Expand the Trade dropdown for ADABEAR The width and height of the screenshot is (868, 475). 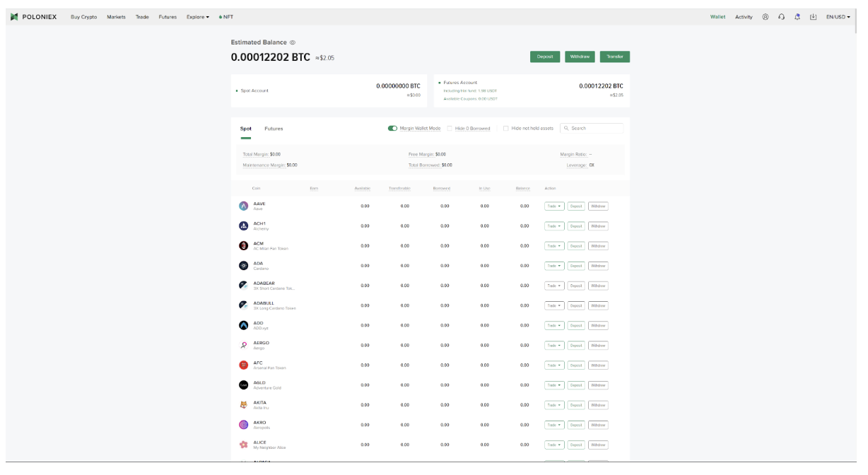point(554,286)
